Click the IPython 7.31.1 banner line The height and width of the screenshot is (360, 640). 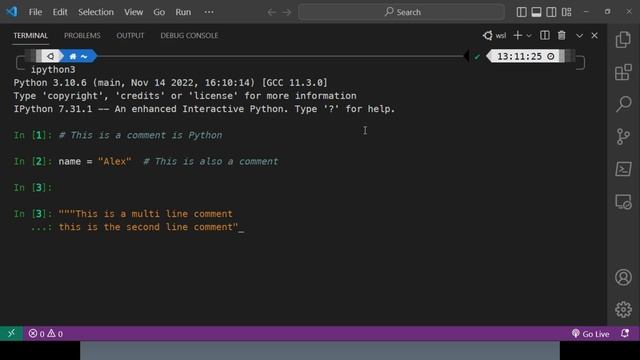pos(204,109)
